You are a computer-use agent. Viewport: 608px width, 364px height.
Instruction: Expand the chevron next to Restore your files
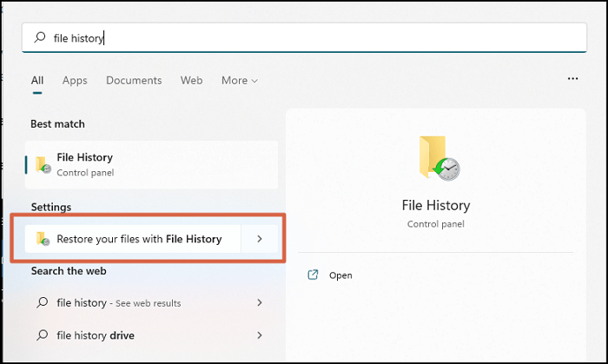coord(260,239)
